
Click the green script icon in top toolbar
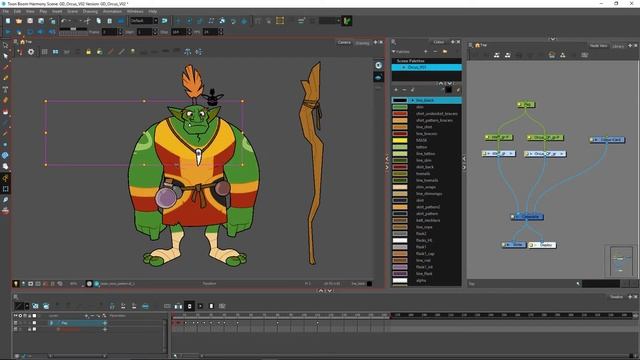[x=347, y=21]
